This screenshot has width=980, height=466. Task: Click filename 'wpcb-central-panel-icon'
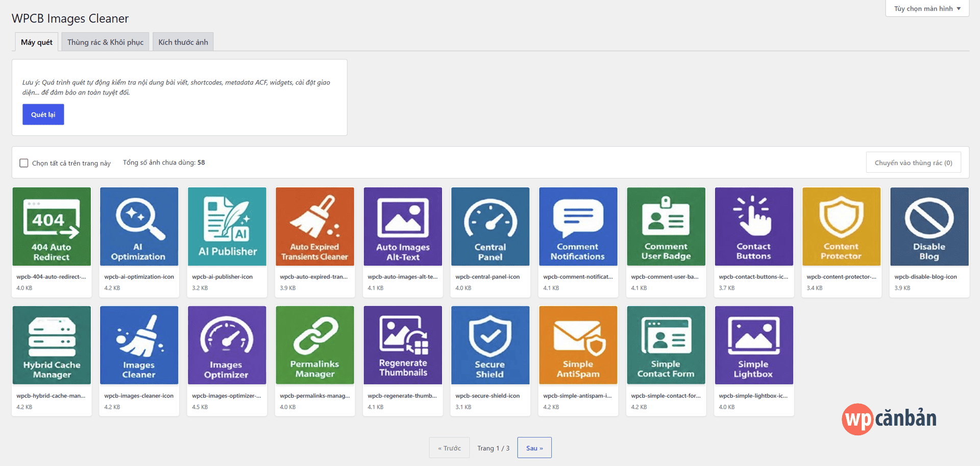coord(487,277)
